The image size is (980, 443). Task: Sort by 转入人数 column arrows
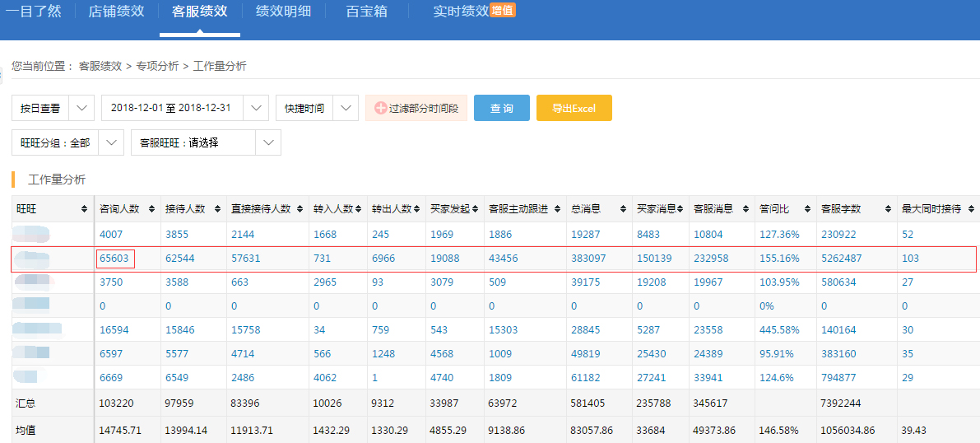(x=359, y=210)
